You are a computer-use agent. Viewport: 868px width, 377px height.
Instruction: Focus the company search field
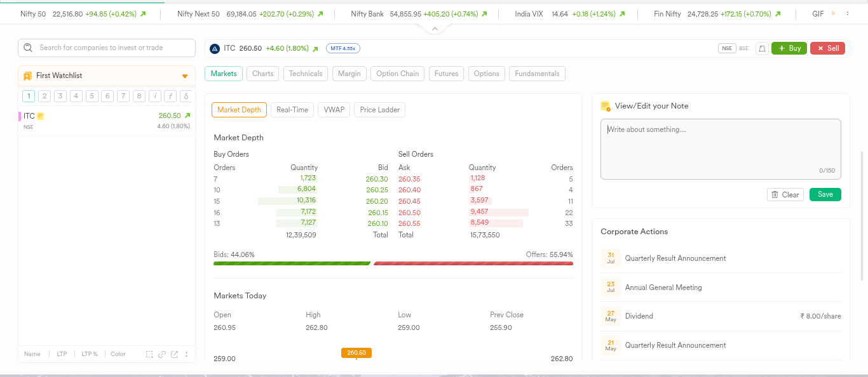point(107,48)
